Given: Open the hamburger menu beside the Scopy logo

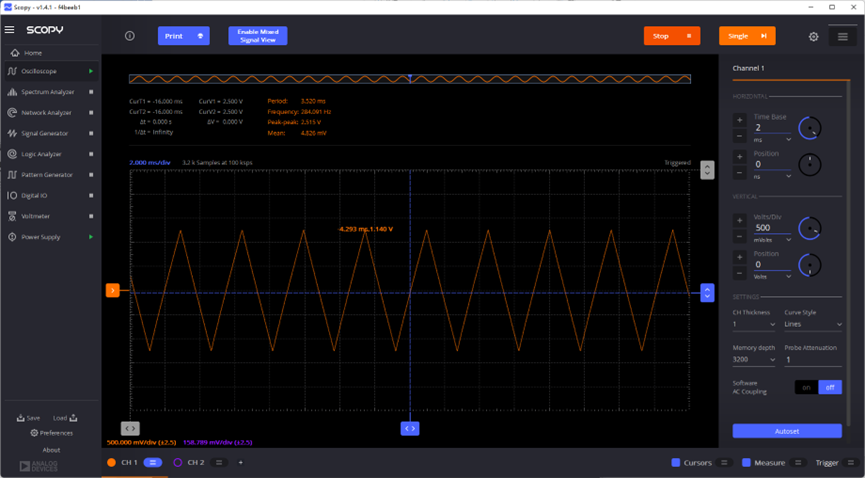Looking at the screenshot, I should point(9,30).
